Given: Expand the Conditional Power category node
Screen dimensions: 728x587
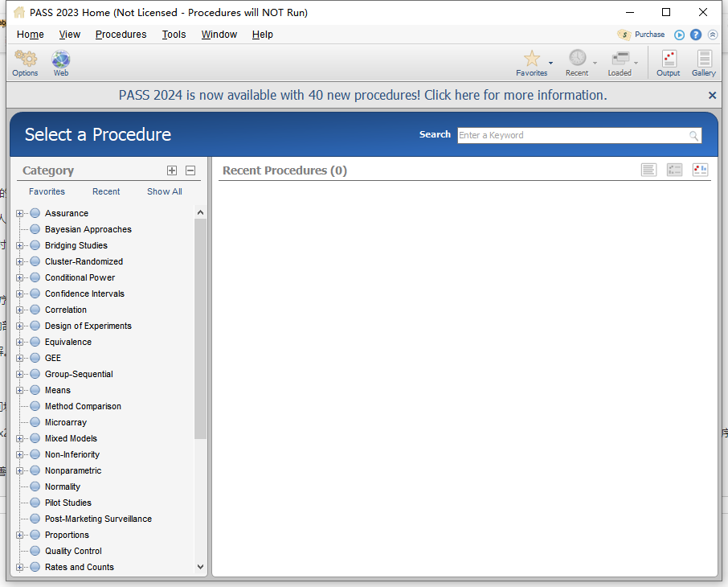Looking at the screenshot, I should tap(19, 277).
